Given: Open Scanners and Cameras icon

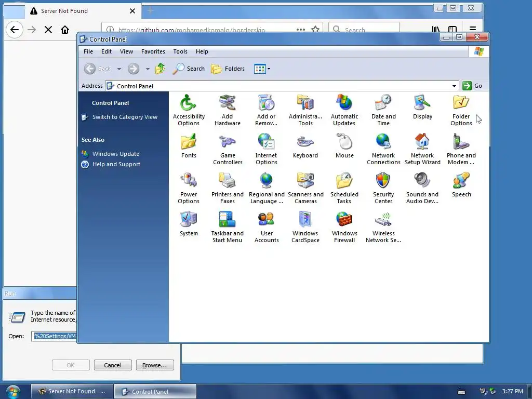Looking at the screenshot, I should (x=305, y=188).
